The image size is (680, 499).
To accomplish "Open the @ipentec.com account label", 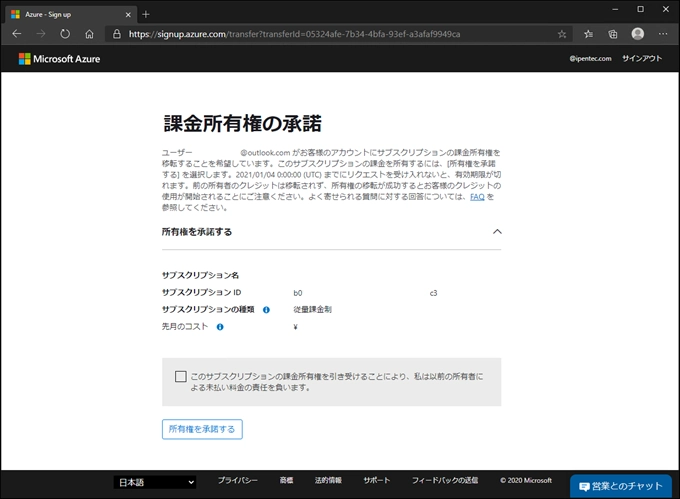I will (590, 59).
